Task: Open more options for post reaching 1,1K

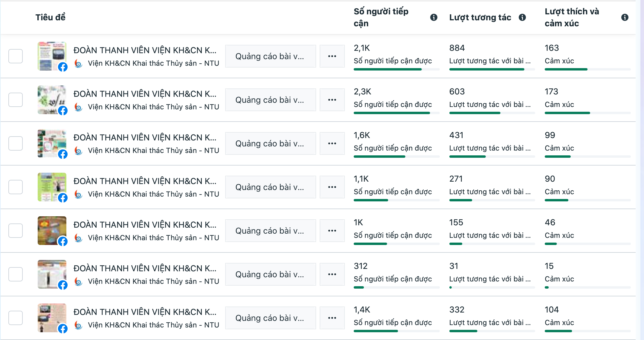Action: pyautogui.click(x=332, y=187)
